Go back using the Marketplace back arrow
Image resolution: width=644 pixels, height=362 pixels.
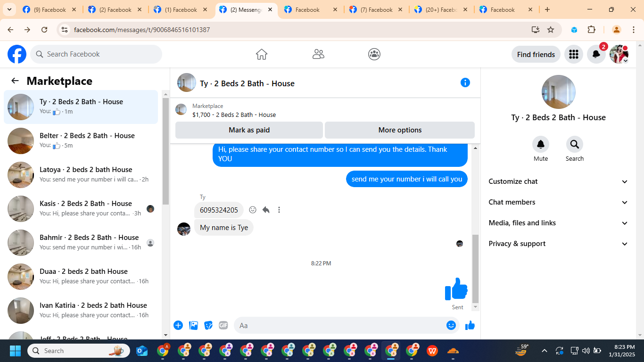pos(15,81)
